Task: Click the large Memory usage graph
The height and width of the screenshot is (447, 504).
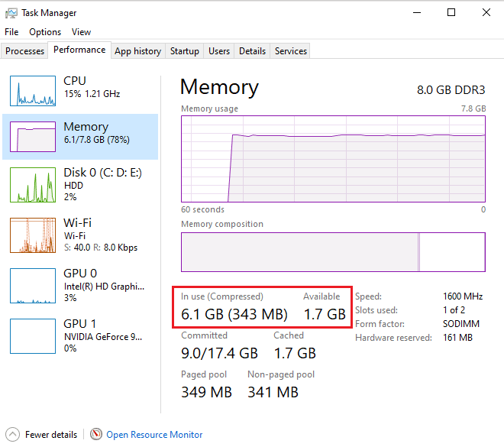Action: click(x=333, y=159)
